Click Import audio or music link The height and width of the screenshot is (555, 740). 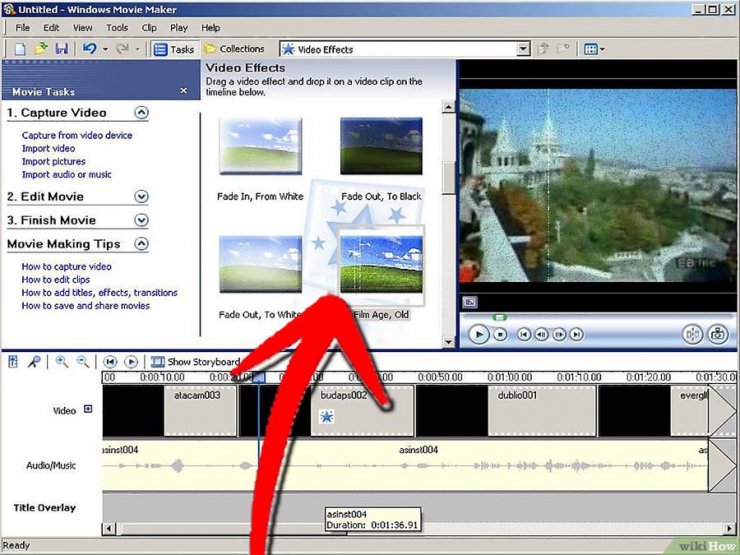[x=67, y=175]
